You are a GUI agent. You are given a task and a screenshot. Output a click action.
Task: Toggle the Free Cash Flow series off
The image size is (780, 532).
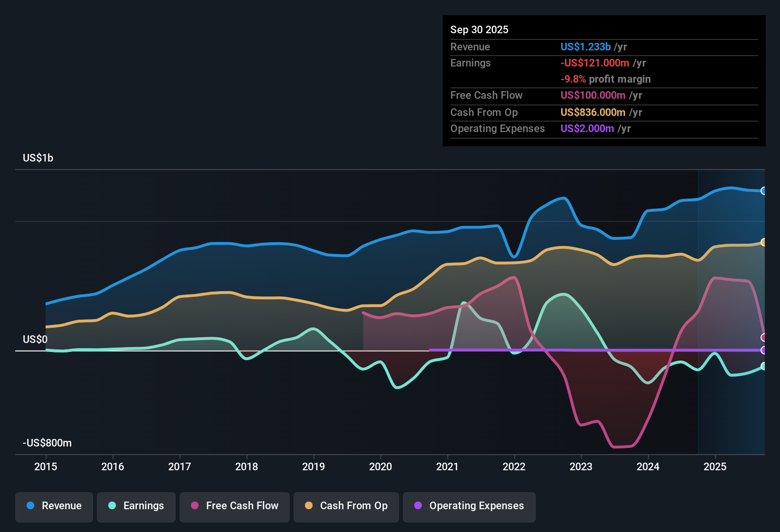[x=234, y=506]
